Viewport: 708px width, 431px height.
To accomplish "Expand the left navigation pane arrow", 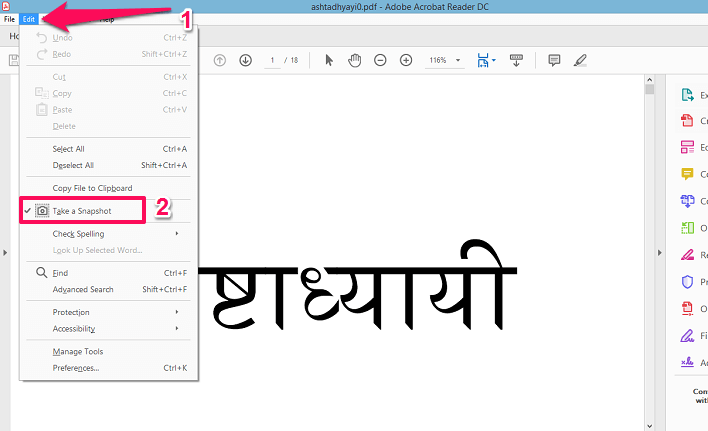I will click(x=5, y=252).
